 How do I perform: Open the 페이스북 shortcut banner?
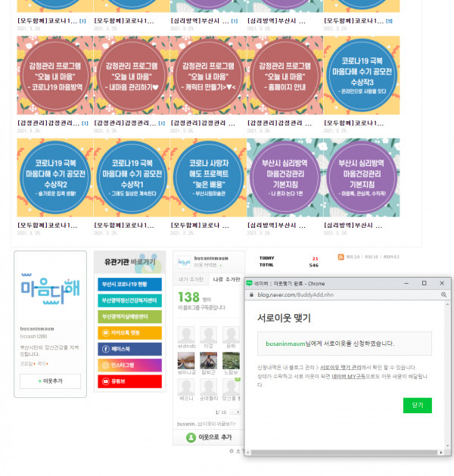[128, 349]
